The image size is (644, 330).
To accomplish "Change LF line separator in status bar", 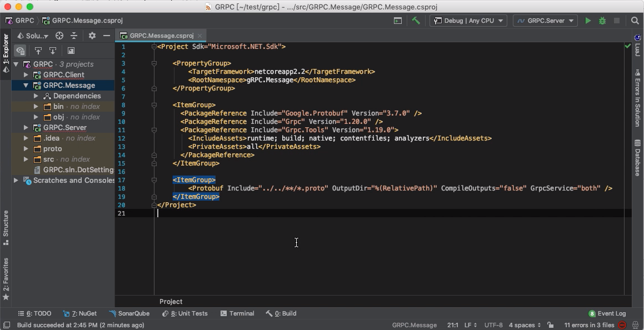I will (x=470, y=324).
